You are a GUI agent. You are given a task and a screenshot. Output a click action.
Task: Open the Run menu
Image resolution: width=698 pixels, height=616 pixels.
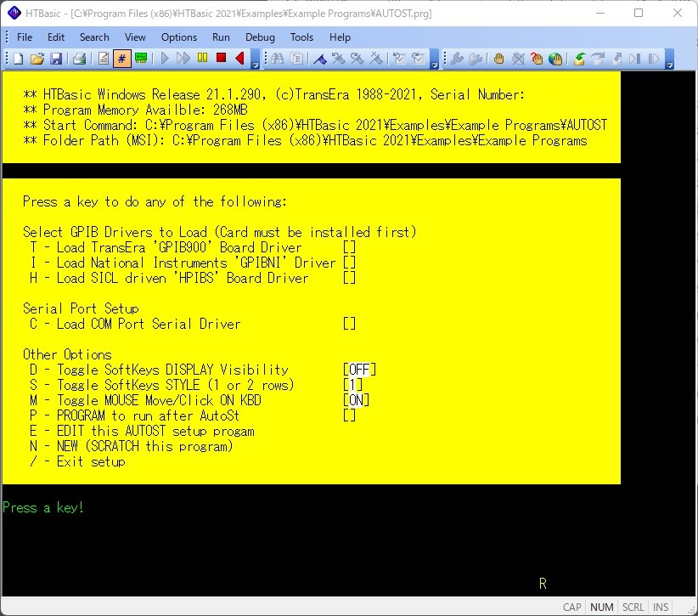pos(221,37)
